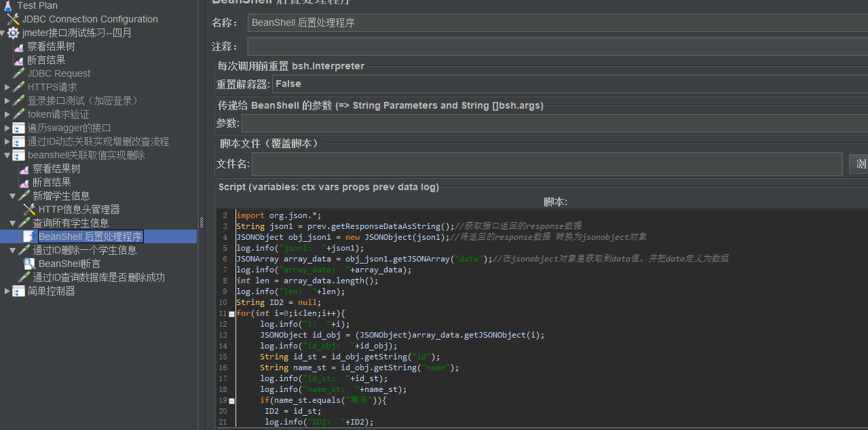This screenshot has width=868, height=430.
Task: Click the 遍历swagger的接口 controller icon
Action: coord(19,128)
